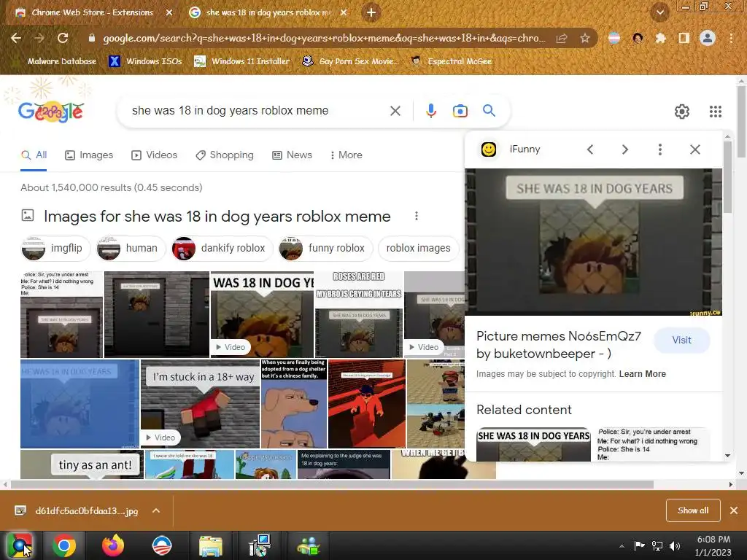Click the share page icon in address bar

(x=562, y=38)
